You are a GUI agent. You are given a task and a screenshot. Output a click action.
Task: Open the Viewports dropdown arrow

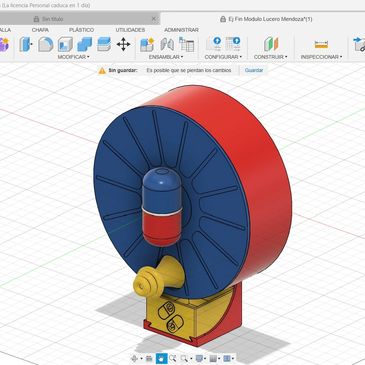[x=233, y=359]
